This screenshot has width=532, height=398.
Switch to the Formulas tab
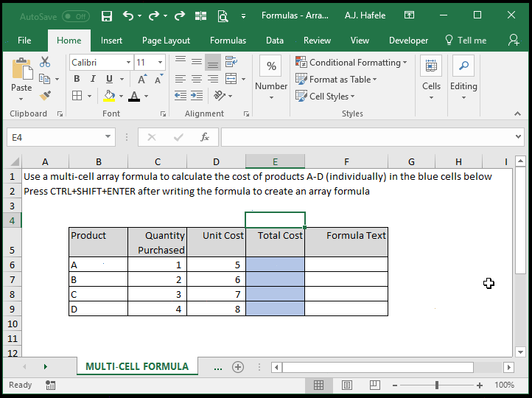click(228, 41)
